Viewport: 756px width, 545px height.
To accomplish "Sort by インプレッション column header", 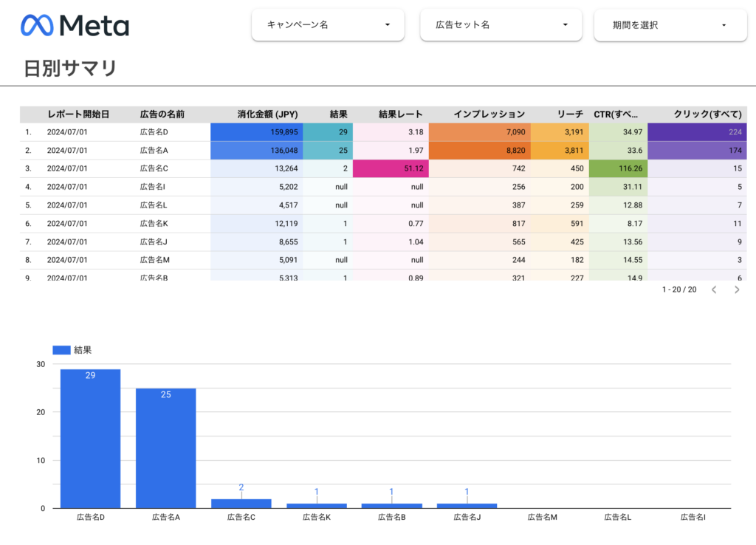I will pyautogui.click(x=489, y=114).
